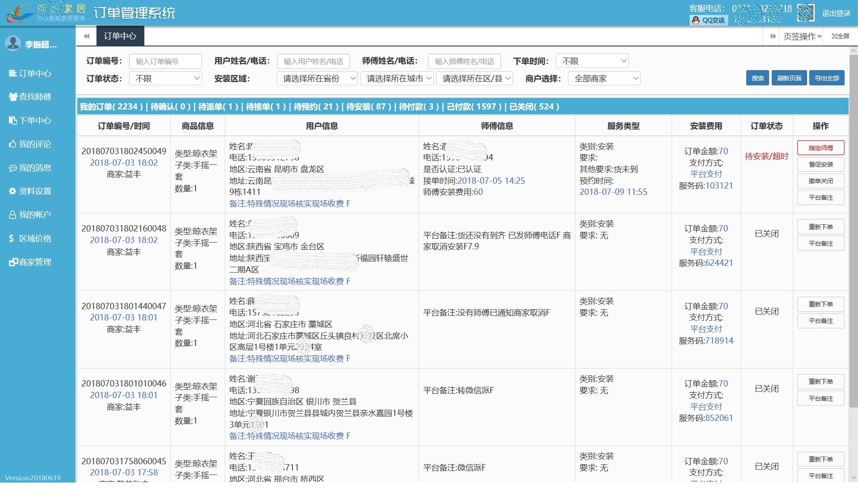Click order number 201807031802450049
The width and height of the screenshot is (858, 504).
click(124, 151)
